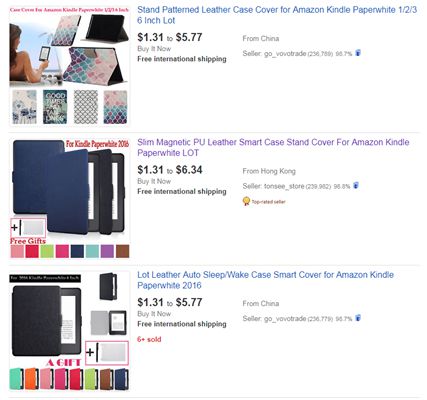
Task: Open go_vovotrade seller in third listing
Action: tap(285, 318)
